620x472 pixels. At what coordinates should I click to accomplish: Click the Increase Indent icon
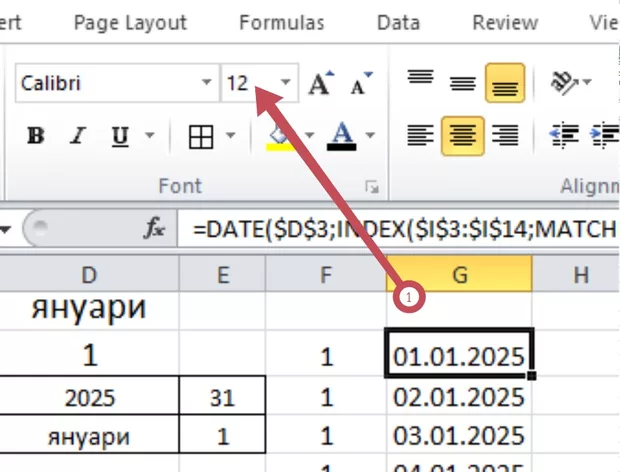coord(604,135)
